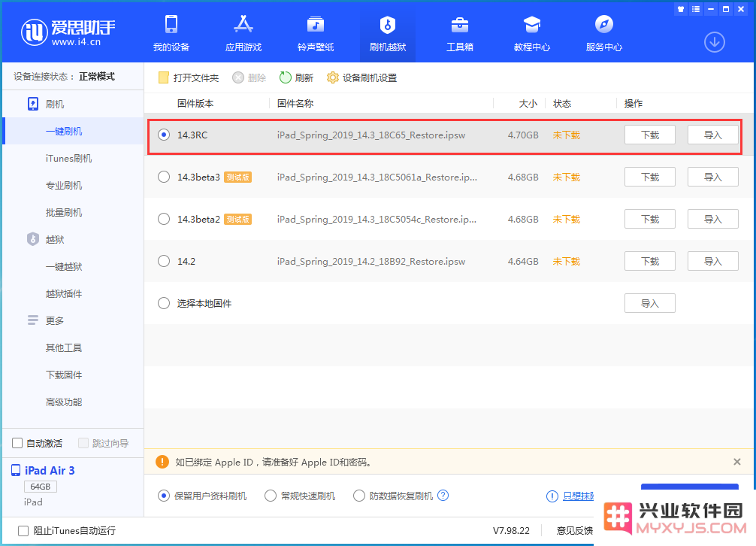Image resolution: width=756 pixels, height=546 pixels.
Task: Click the 爱思助手 i4 logo
Action: pos(68,32)
